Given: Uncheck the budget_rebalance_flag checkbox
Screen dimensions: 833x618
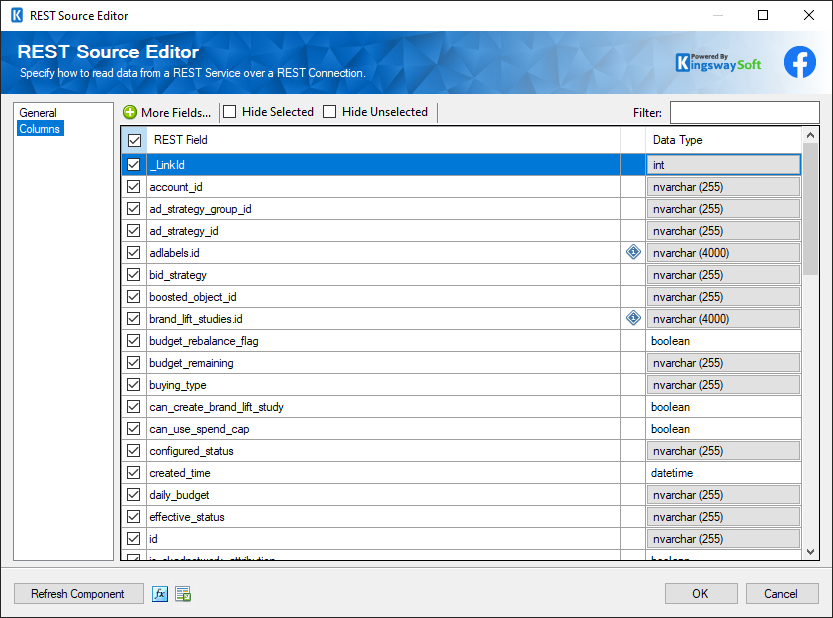Looking at the screenshot, I should 133,341.
